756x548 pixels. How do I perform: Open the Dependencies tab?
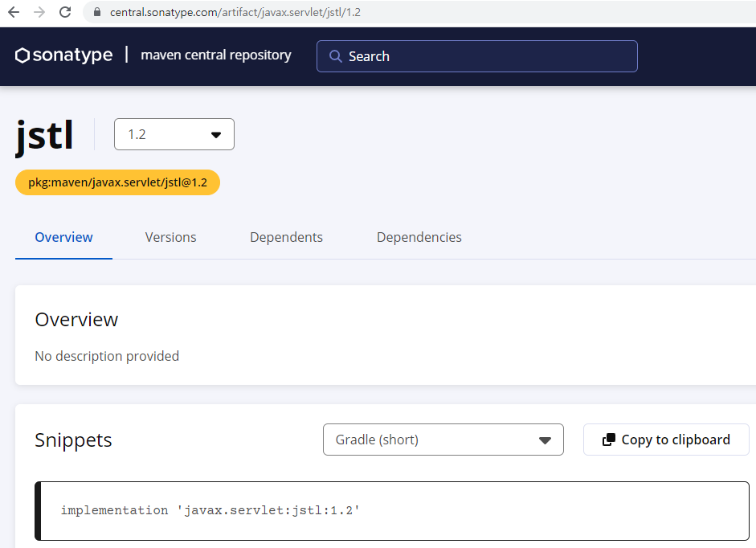coord(419,237)
